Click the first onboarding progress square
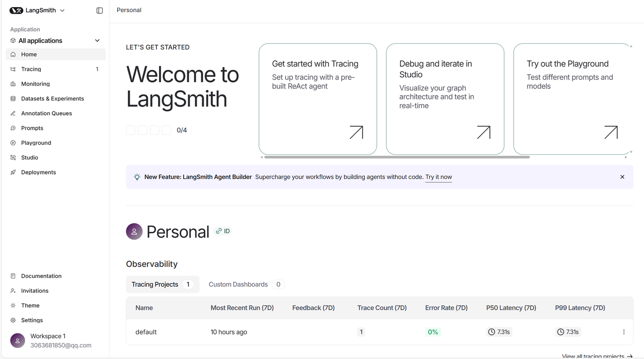This screenshot has width=644, height=359. click(x=131, y=130)
